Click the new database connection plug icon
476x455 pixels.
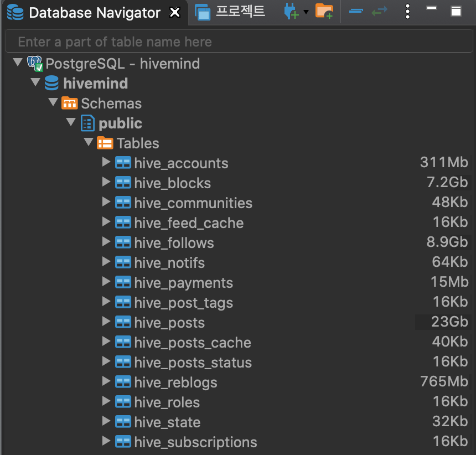(291, 12)
